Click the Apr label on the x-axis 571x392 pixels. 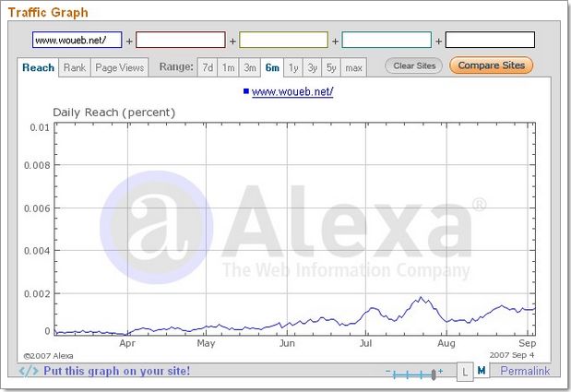tap(127, 343)
